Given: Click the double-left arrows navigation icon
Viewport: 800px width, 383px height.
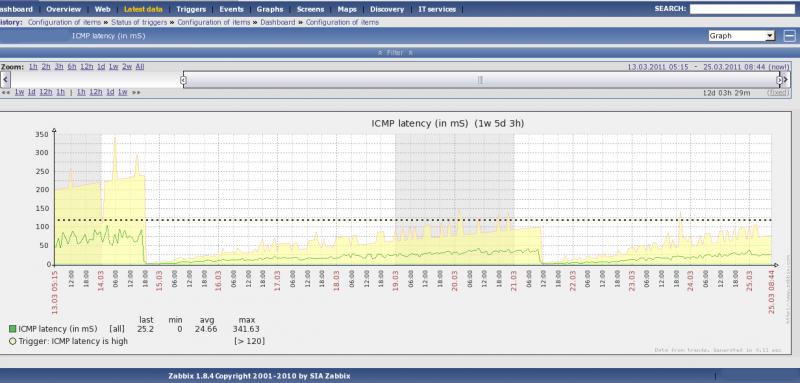Looking at the screenshot, I should [x=6, y=92].
